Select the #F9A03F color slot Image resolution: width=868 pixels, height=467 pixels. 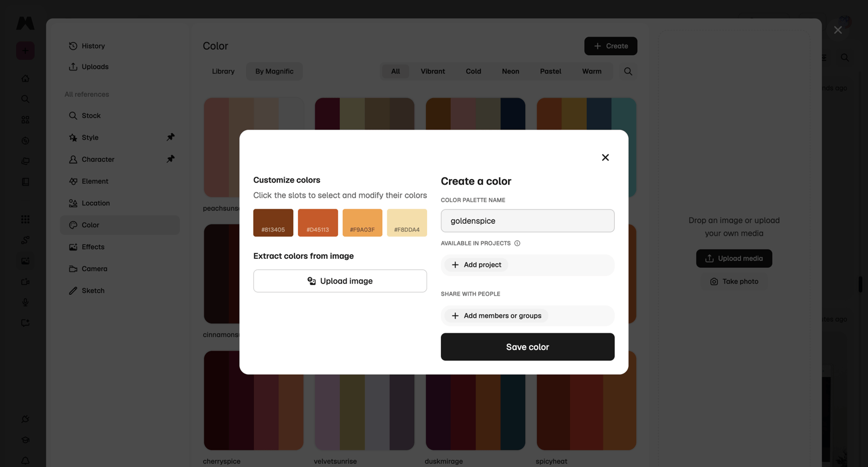(362, 223)
